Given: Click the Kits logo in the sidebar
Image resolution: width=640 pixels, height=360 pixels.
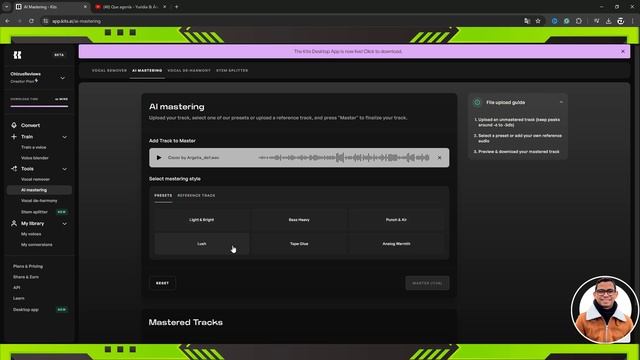Looking at the screenshot, I should click(17, 55).
